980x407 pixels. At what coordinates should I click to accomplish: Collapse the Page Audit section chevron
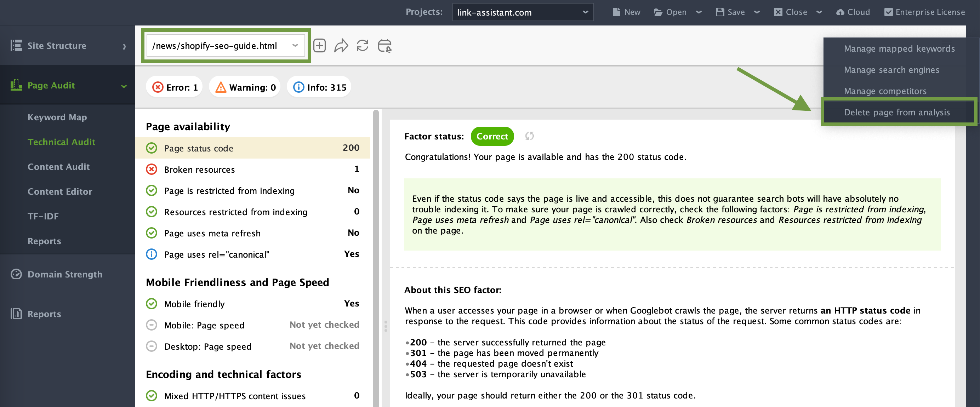coord(124,86)
